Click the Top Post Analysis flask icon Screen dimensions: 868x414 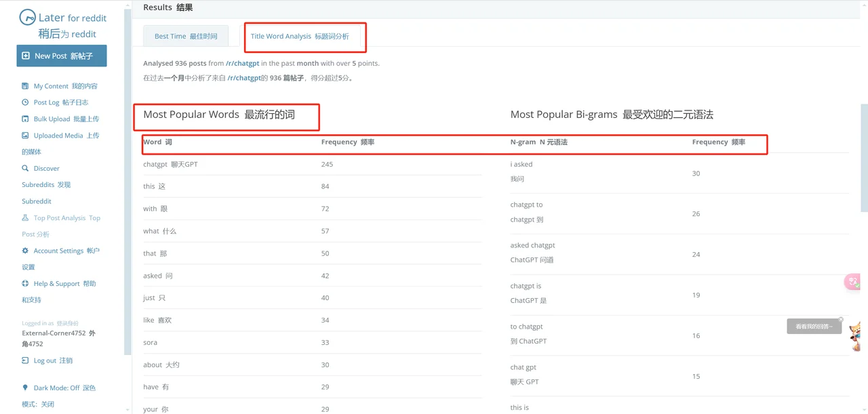click(x=26, y=218)
